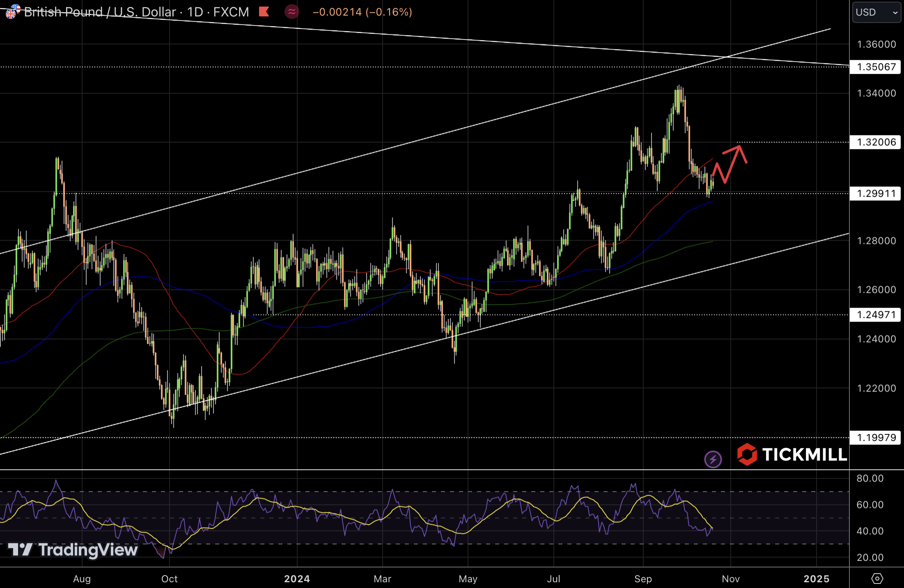
Task: Click the Sep label on time axis
Action: coord(643,579)
